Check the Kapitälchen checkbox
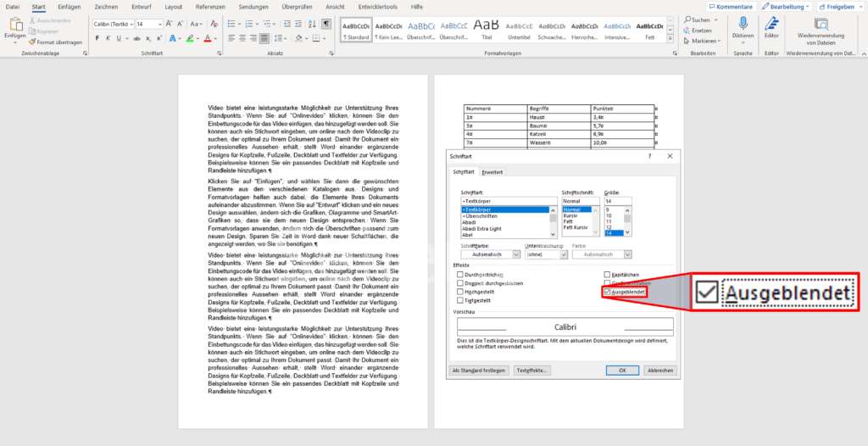 coord(607,274)
